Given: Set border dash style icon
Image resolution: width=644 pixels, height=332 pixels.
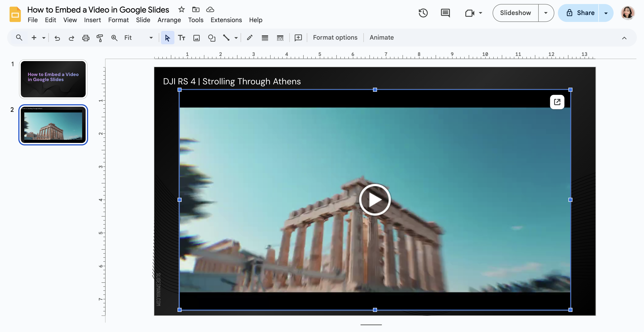Looking at the screenshot, I should coord(280,38).
